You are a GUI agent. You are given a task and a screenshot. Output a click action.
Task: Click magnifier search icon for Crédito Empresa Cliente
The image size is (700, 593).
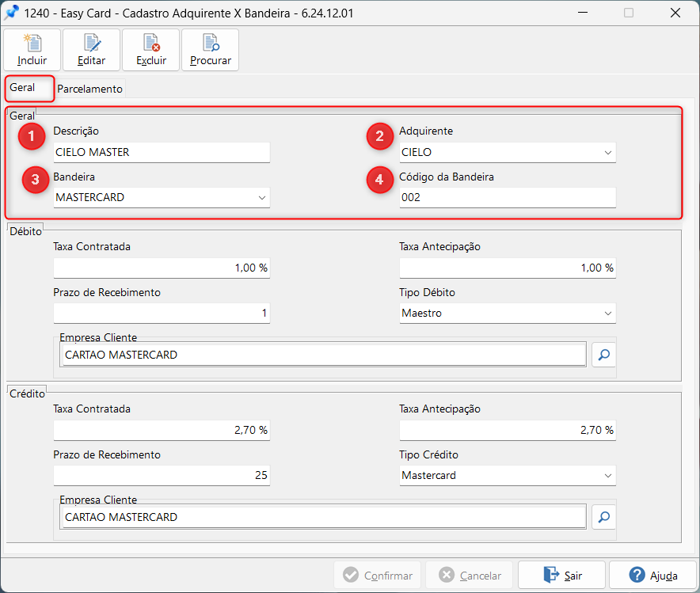[x=603, y=517]
